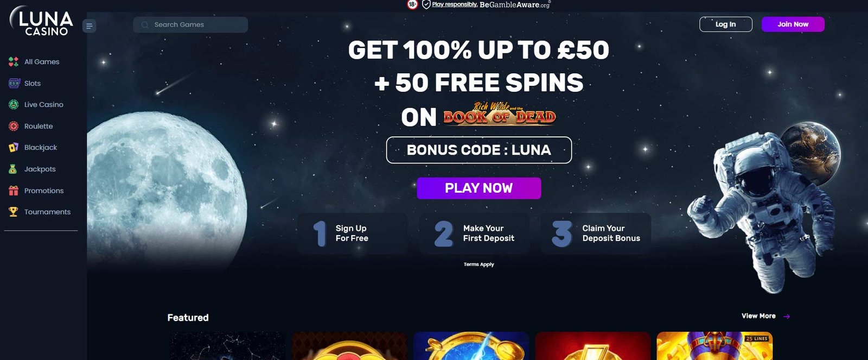Click the Luna Casino logo
This screenshot has height=360, width=868.
[x=41, y=21]
